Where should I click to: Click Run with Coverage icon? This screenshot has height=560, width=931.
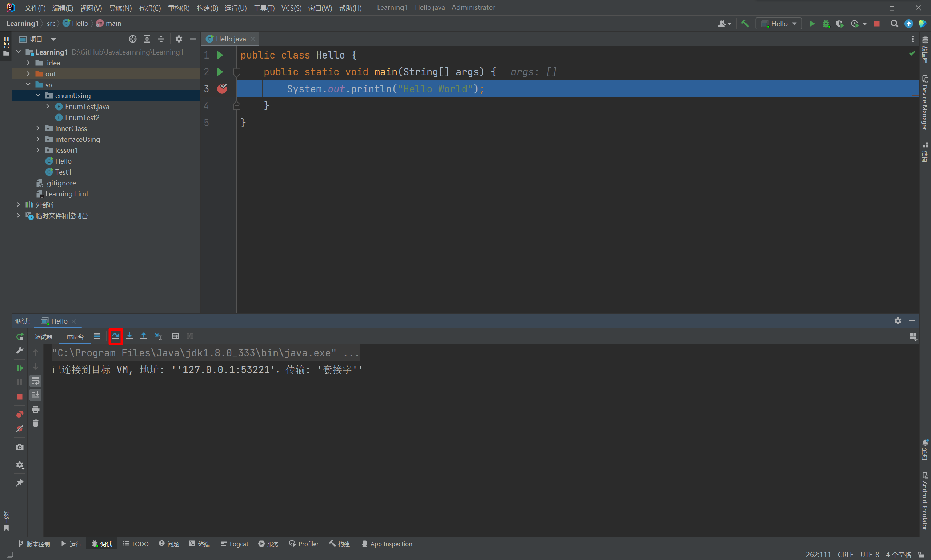840,24
